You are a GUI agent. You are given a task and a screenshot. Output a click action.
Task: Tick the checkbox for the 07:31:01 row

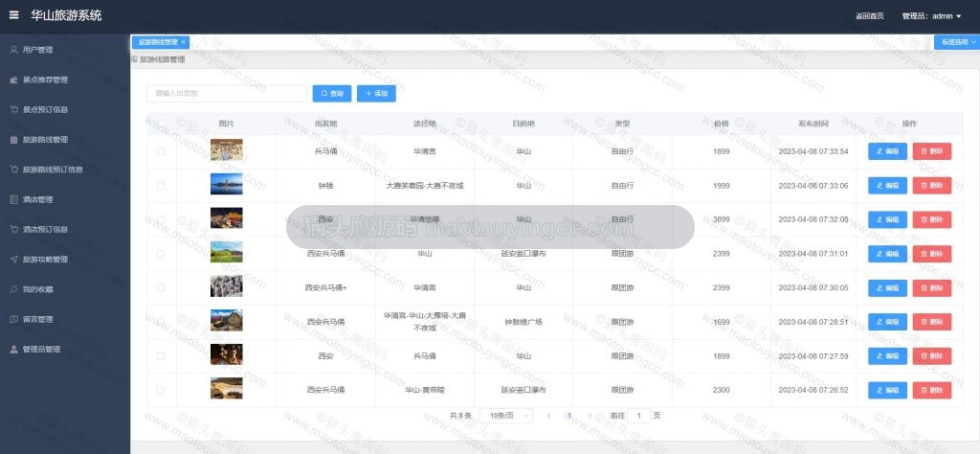point(161,254)
